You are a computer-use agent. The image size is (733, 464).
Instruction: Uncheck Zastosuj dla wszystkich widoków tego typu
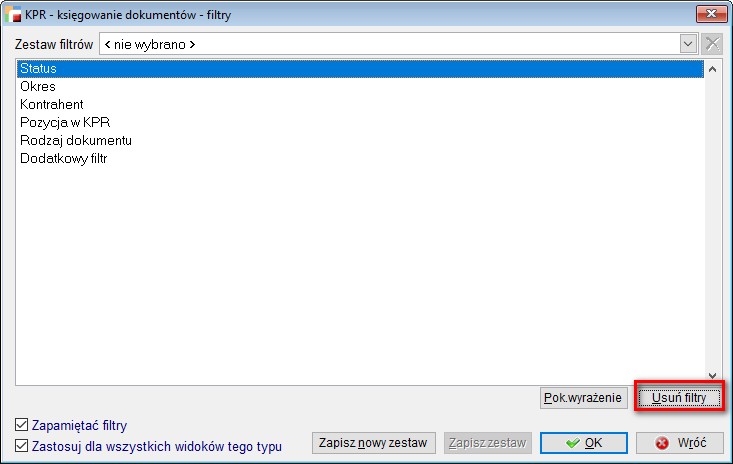point(23,446)
